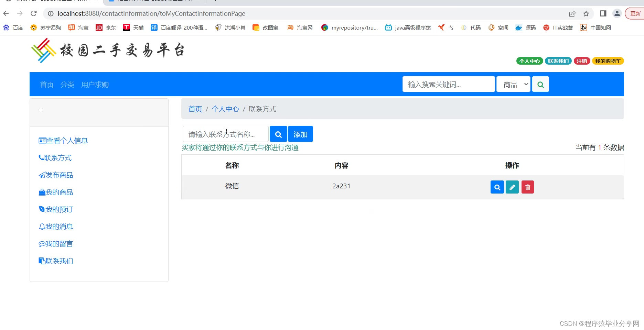Follow 个人中心 breadcrumb link
644x330 pixels.
pos(225,109)
